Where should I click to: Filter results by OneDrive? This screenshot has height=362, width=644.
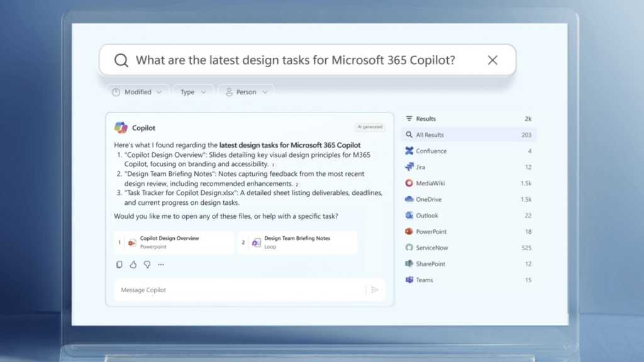468,199
